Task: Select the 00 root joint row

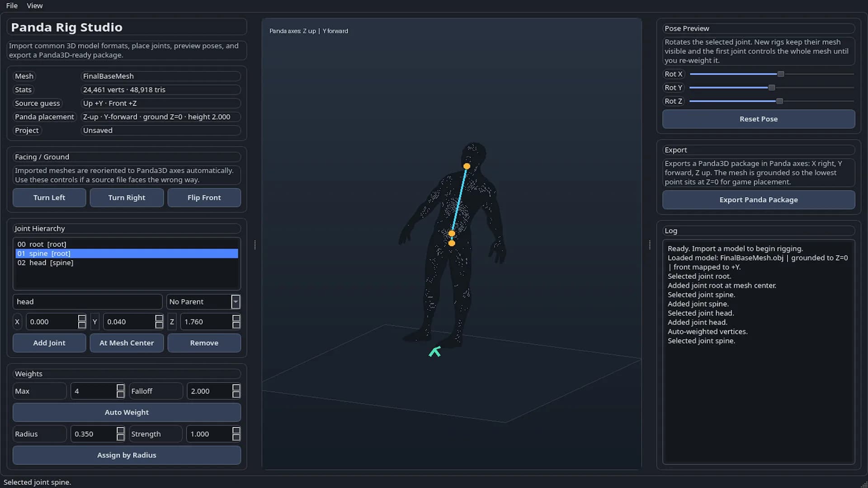Action: (x=127, y=244)
